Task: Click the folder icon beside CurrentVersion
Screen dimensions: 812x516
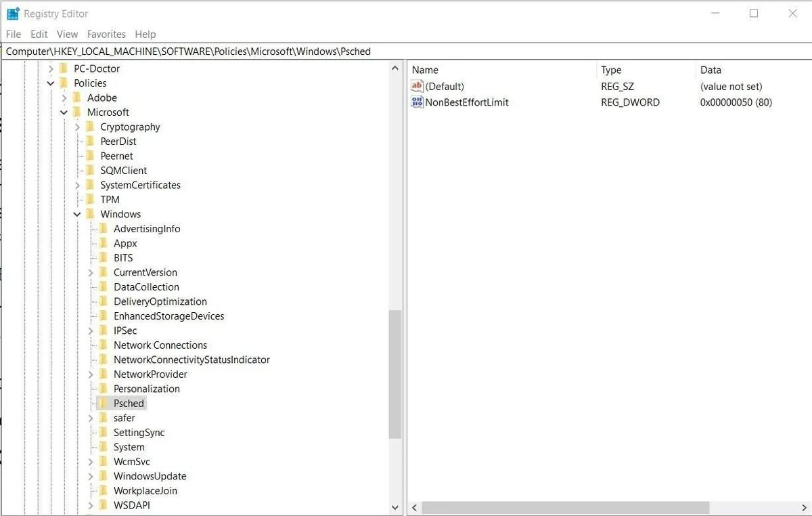Action: [104, 272]
